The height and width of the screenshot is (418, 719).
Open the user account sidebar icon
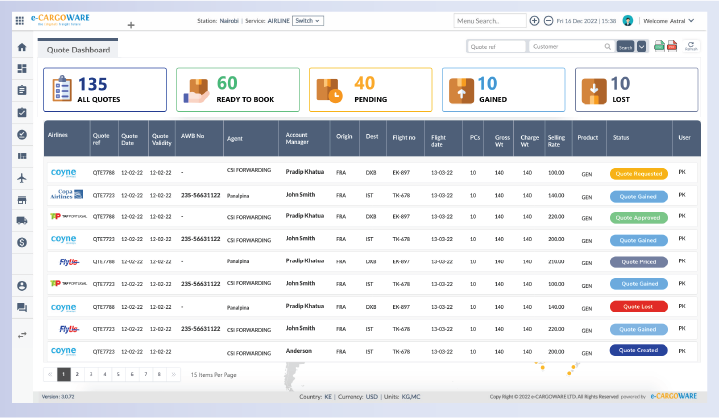click(x=22, y=286)
